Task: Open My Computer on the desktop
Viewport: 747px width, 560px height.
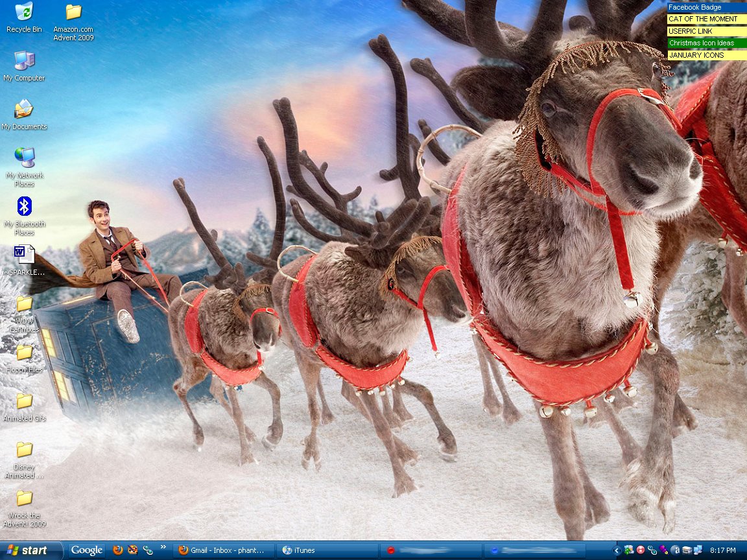Action: (x=24, y=61)
